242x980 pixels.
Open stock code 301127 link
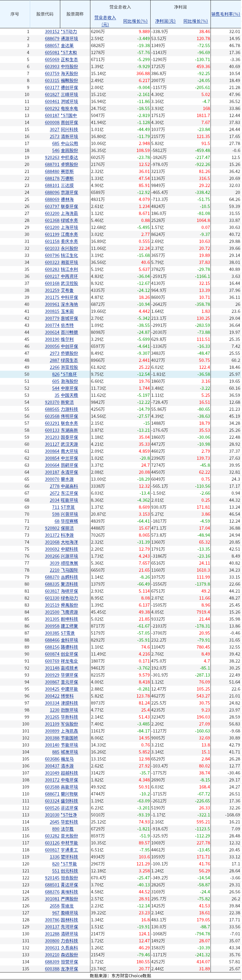[52, 444]
